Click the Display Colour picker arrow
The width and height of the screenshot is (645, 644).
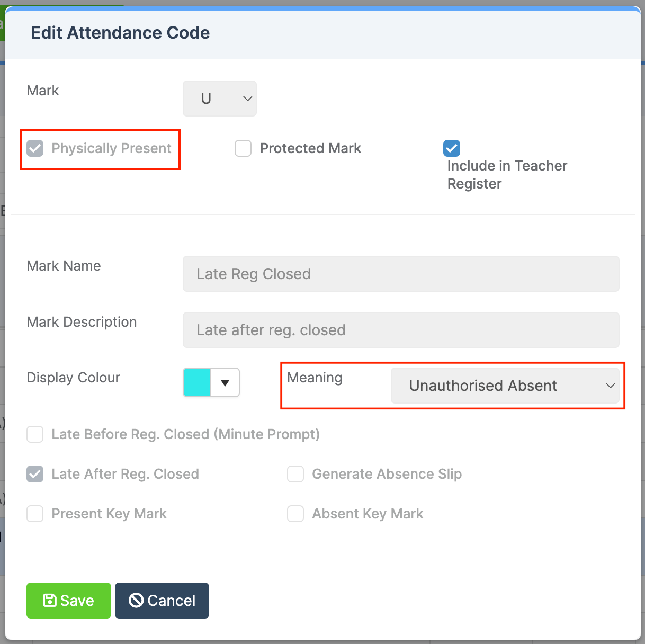[225, 383]
